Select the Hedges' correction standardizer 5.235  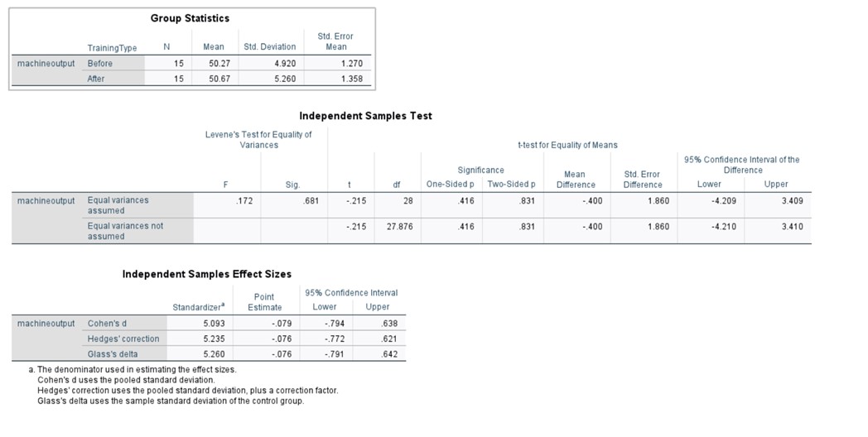coord(212,339)
